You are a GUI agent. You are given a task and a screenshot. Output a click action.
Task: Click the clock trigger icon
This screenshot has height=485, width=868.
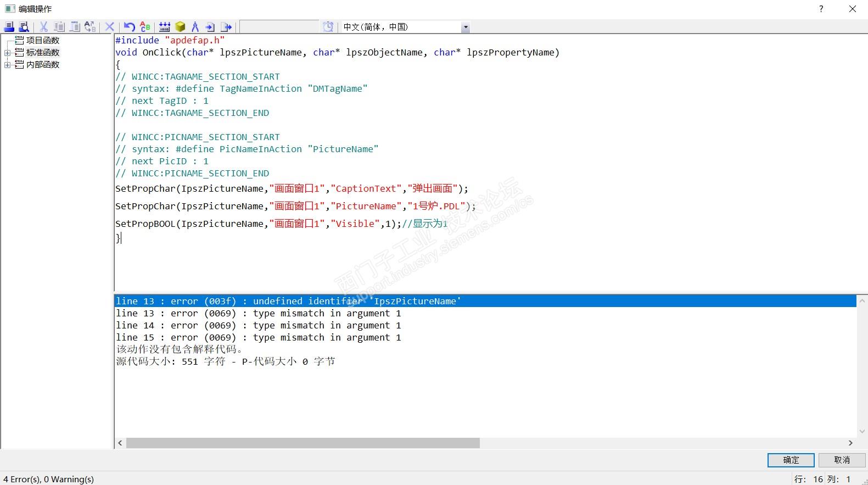[328, 27]
